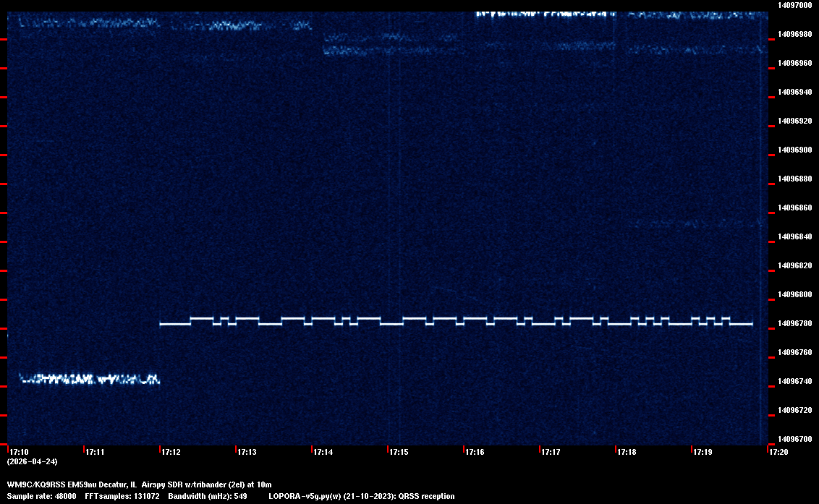Screen dimensions: 819x504
Task: Select the 14096780 frequency label
Action: (x=794, y=323)
